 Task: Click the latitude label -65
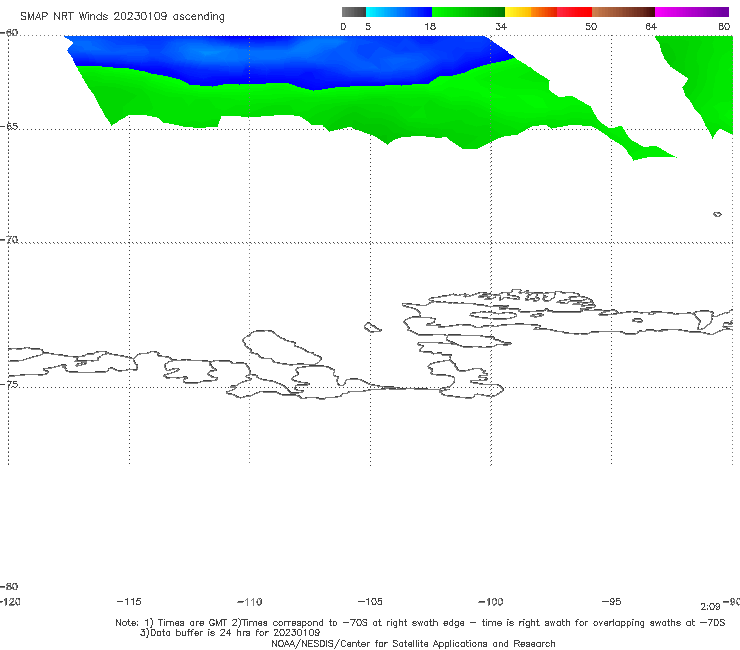click(x=9, y=127)
